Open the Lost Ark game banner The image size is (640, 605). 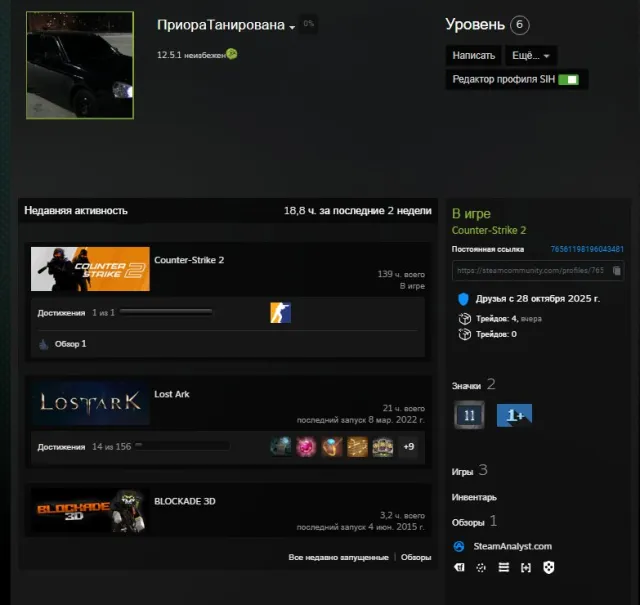(90, 403)
